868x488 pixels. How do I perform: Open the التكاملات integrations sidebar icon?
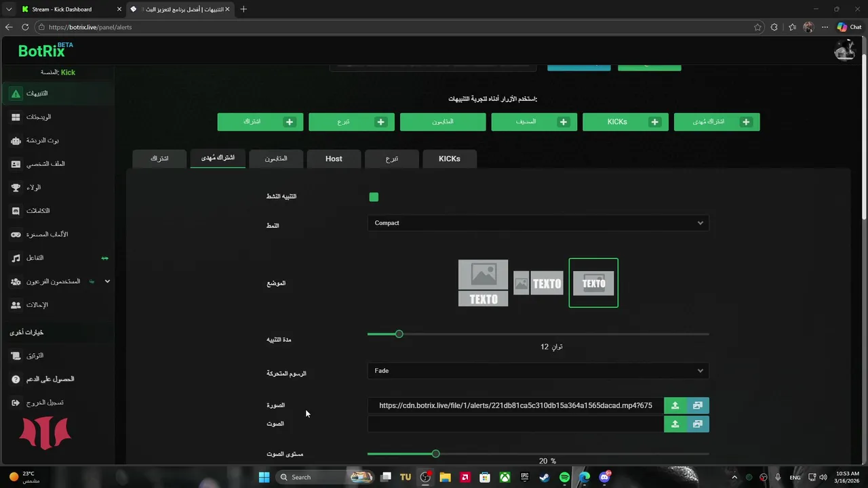click(x=16, y=211)
